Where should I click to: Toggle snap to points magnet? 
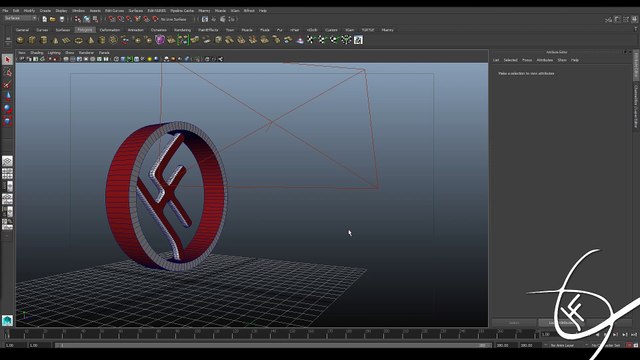coord(129,19)
